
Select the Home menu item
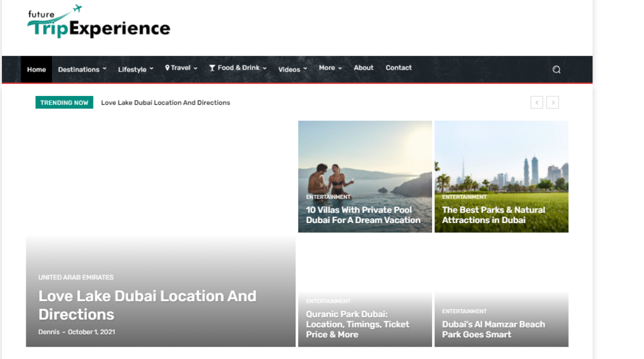click(37, 70)
